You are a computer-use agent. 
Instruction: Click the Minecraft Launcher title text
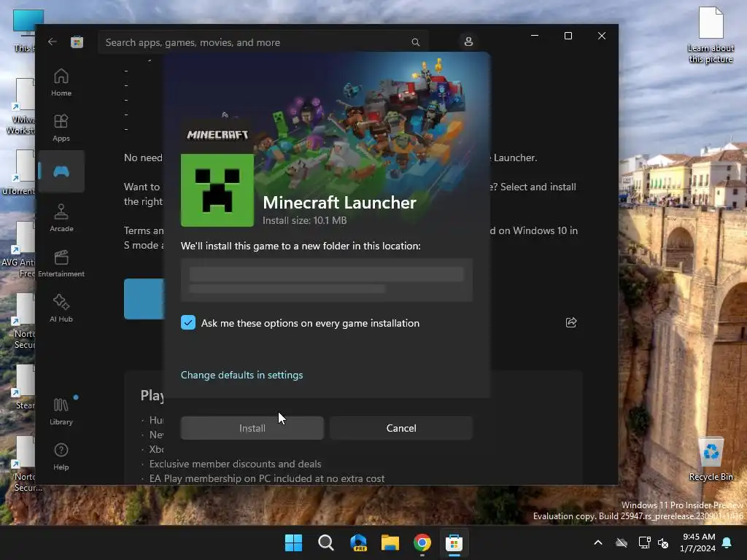click(x=340, y=203)
